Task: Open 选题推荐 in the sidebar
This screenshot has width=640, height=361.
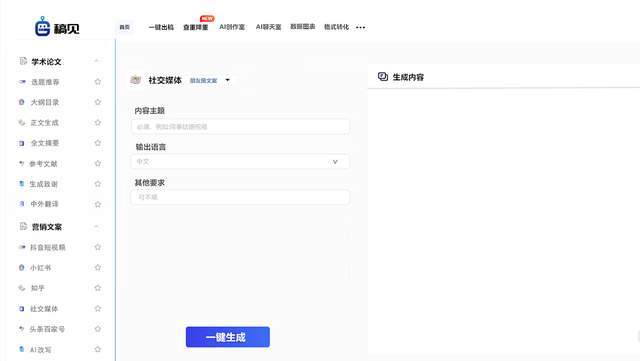Action: point(45,82)
